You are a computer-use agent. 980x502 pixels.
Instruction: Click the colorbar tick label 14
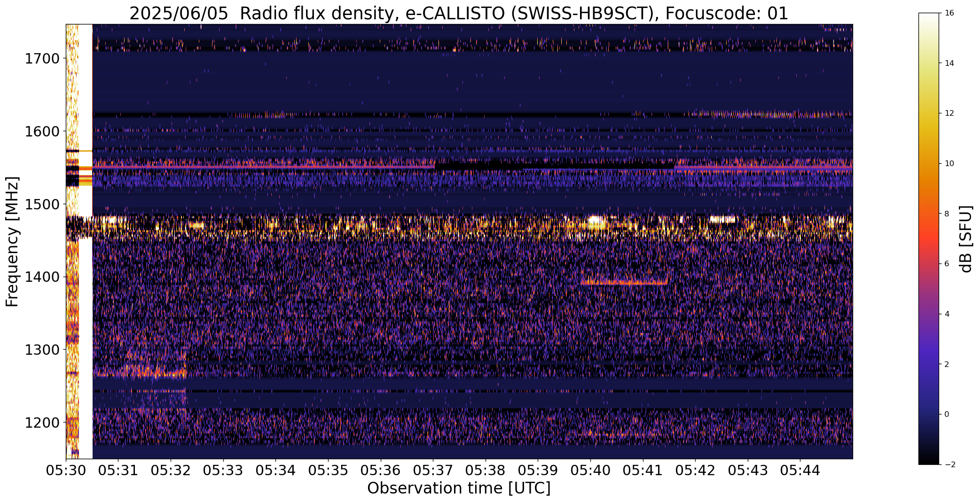coord(949,63)
